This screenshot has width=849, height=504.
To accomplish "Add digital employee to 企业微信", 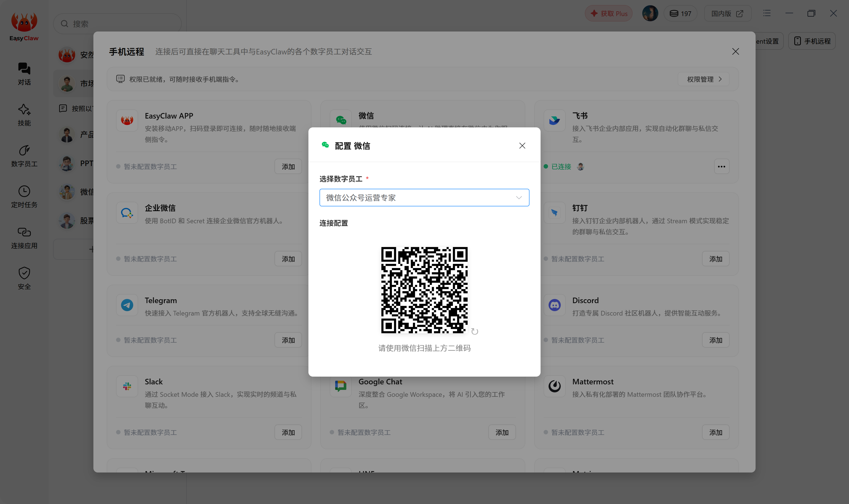I will pyautogui.click(x=288, y=259).
